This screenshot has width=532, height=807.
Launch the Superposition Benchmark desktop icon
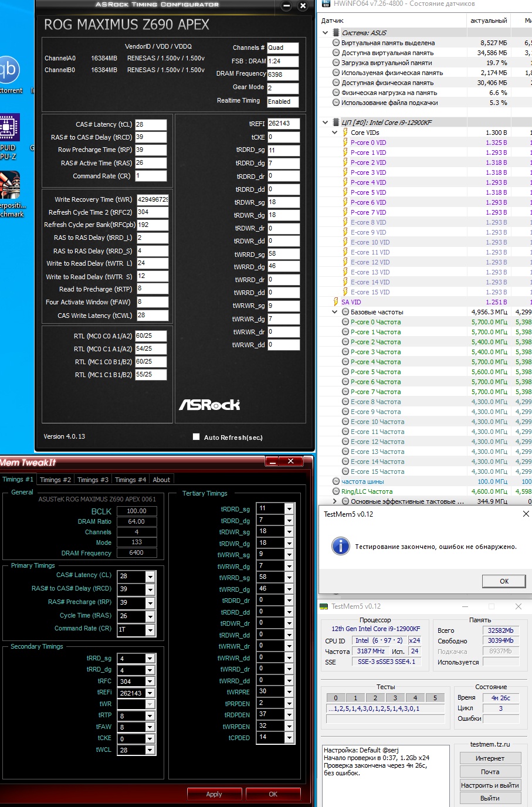click(x=9, y=185)
